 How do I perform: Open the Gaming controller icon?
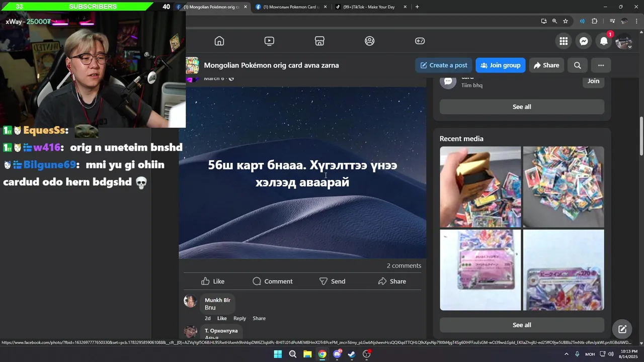(x=420, y=41)
